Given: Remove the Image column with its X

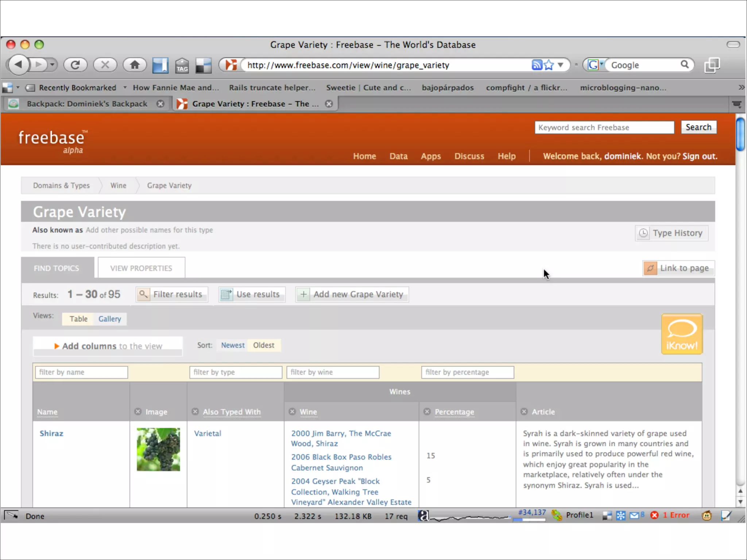Looking at the screenshot, I should coord(138,412).
